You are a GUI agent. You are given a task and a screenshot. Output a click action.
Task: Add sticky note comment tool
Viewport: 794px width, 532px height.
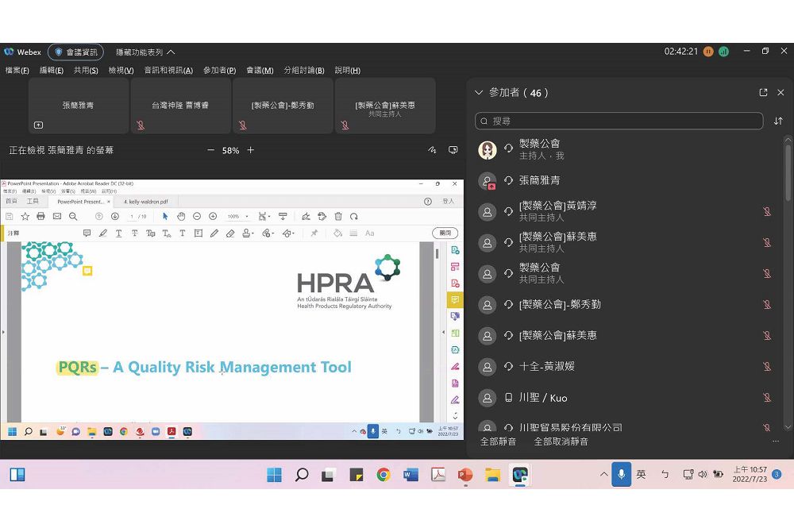[x=87, y=233]
